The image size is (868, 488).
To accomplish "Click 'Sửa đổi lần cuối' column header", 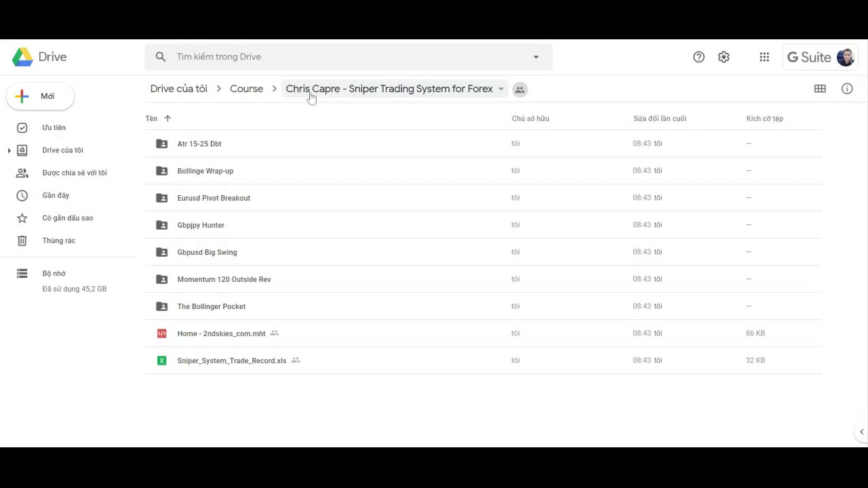I will pyautogui.click(x=660, y=119).
